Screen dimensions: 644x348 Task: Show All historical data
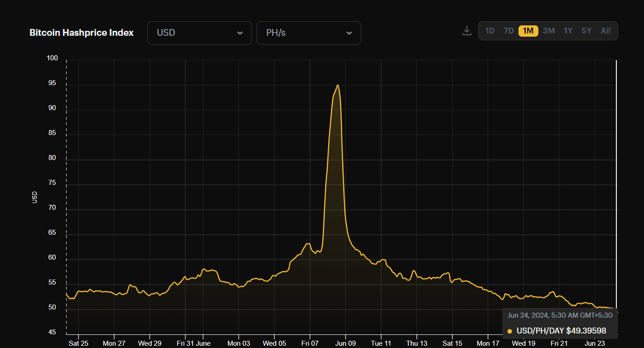pos(605,30)
